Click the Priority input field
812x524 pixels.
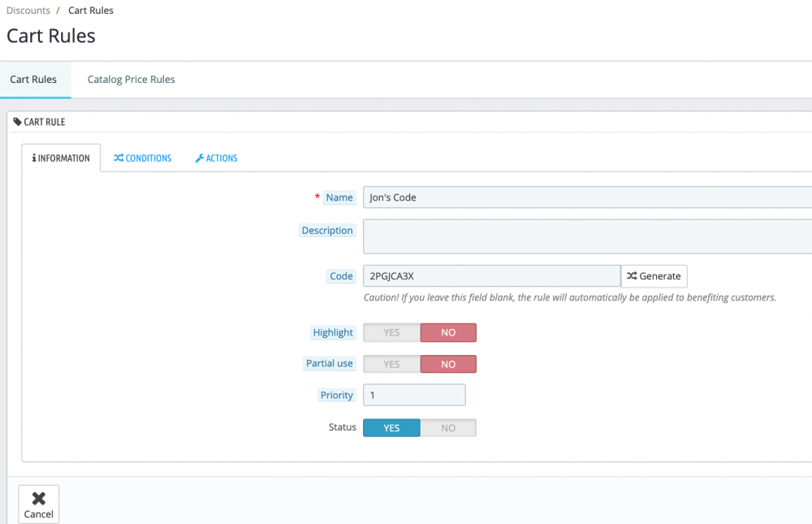click(x=414, y=395)
